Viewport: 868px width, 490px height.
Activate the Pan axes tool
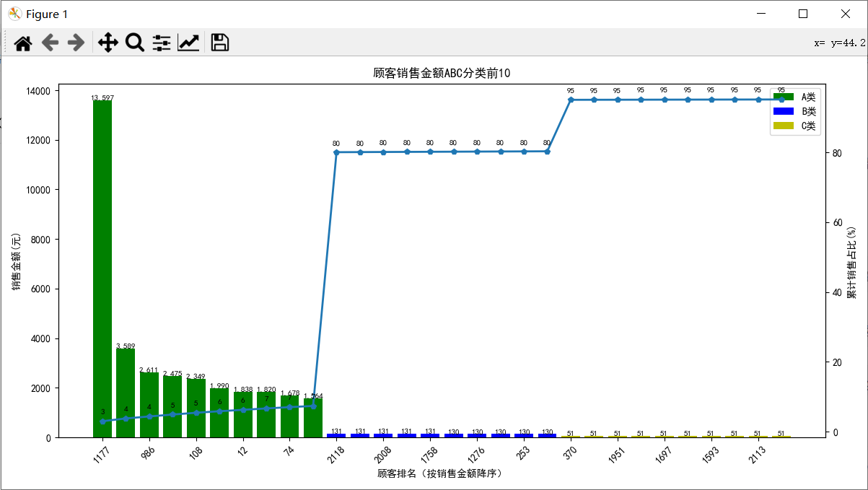108,43
